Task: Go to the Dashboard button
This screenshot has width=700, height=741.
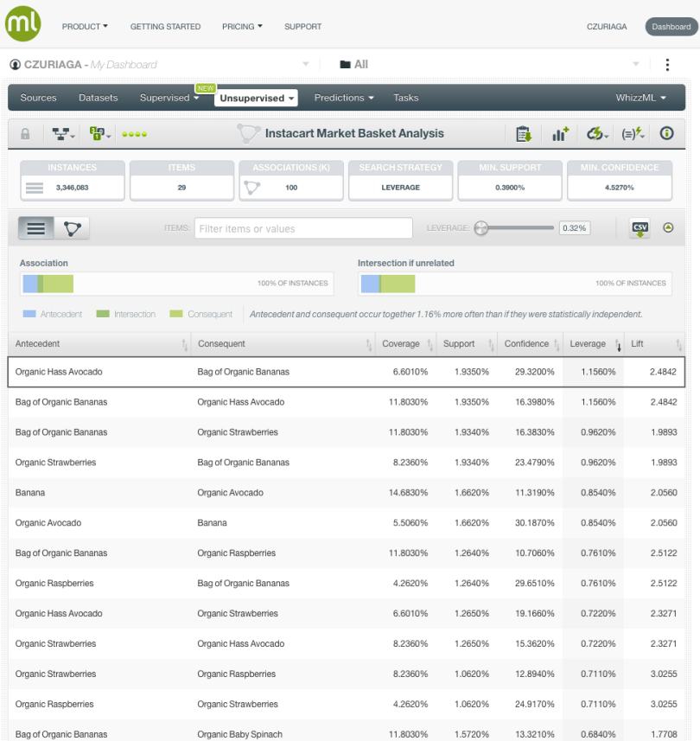Action: tap(671, 27)
